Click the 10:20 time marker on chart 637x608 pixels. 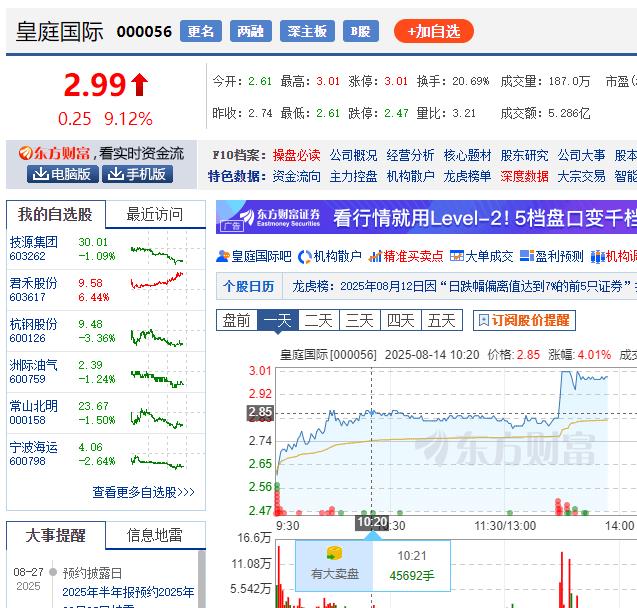coord(372,522)
